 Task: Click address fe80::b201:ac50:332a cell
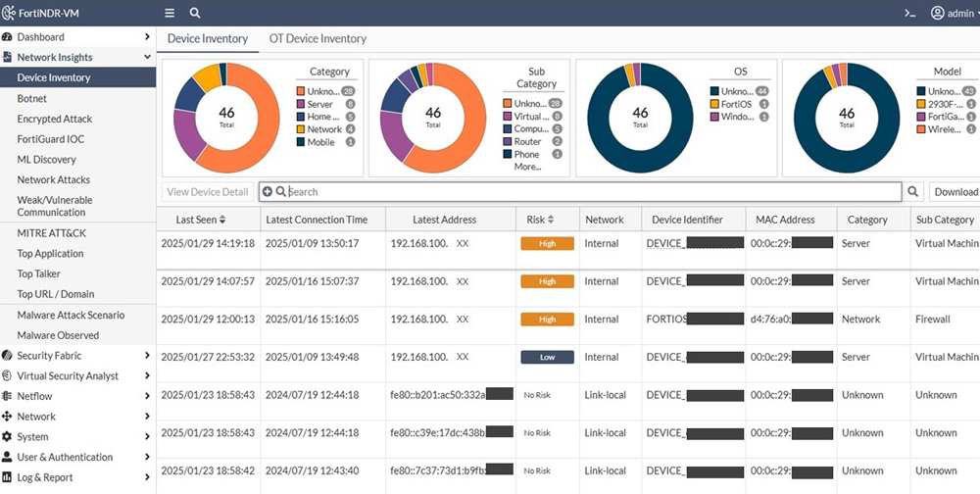click(x=451, y=395)
